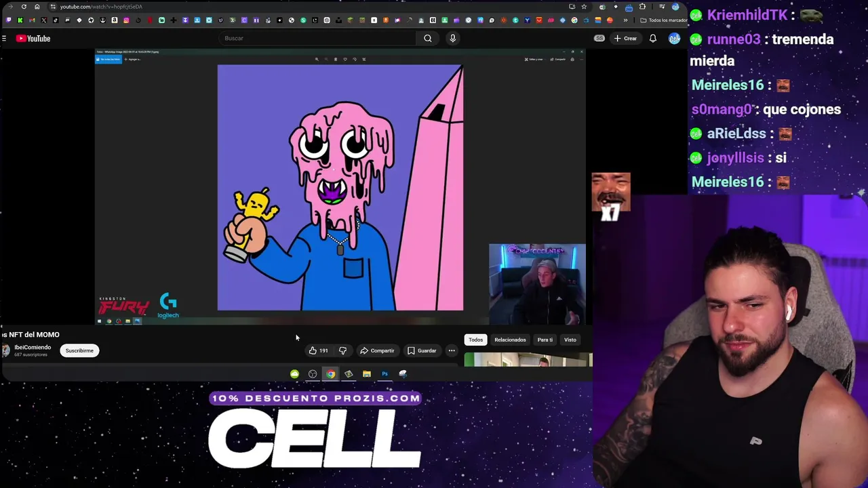Screen dimensions: 868x488
Task: Click the SS badge beside Crear
Action: [599, 39]
